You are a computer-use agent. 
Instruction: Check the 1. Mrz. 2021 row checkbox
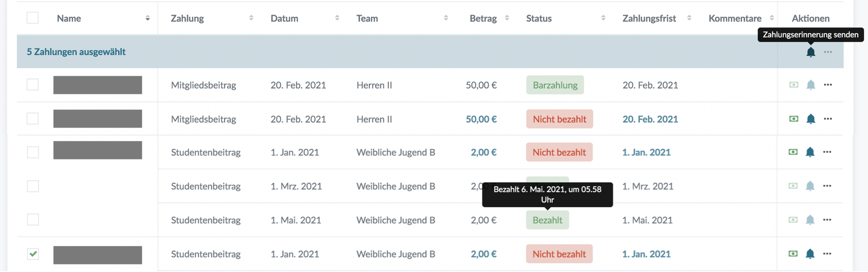(33, 186)
